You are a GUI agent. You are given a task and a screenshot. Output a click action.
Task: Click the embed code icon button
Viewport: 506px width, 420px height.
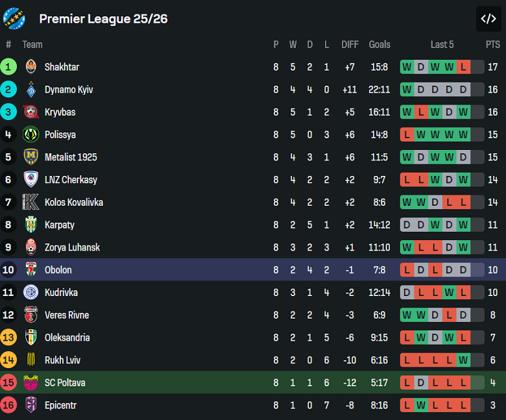pos(488,19)
